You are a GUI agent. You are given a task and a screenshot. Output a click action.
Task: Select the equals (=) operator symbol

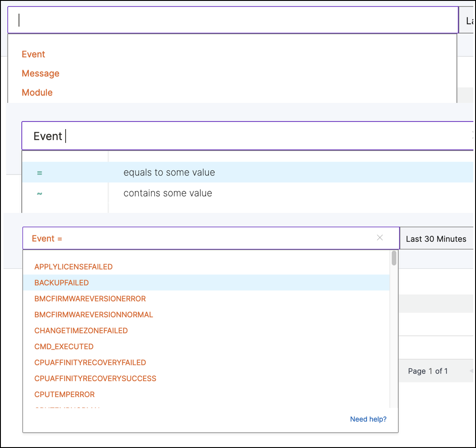click(39, 173)
